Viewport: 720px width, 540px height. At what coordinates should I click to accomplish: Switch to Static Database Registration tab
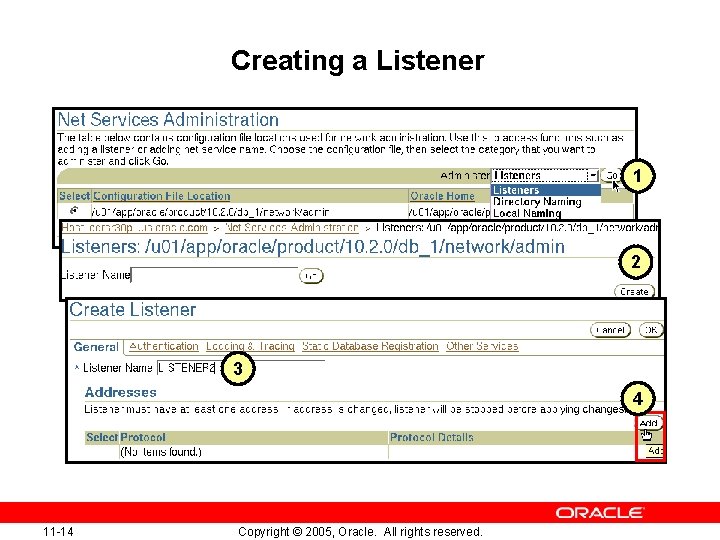(x=370, y=346)
